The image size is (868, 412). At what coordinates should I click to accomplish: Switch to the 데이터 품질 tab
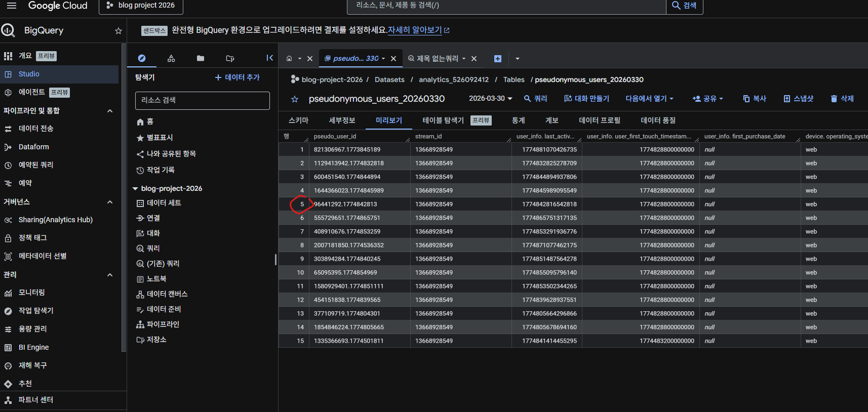(658, 120)
